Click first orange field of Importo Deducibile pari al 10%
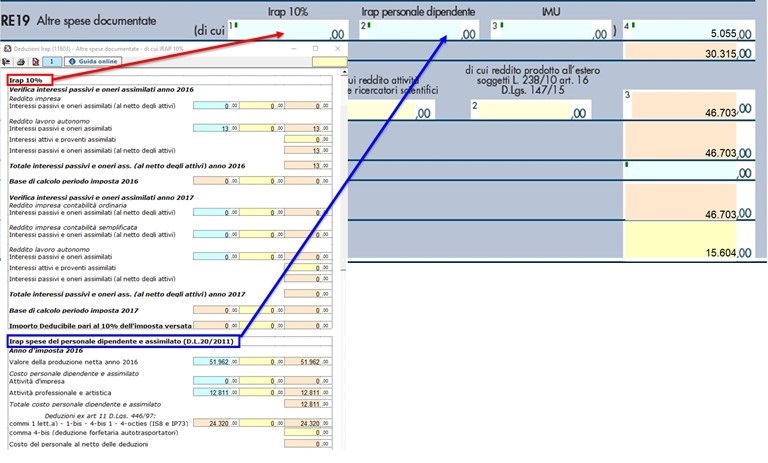768x463 pixels. [x=216, y=325]
